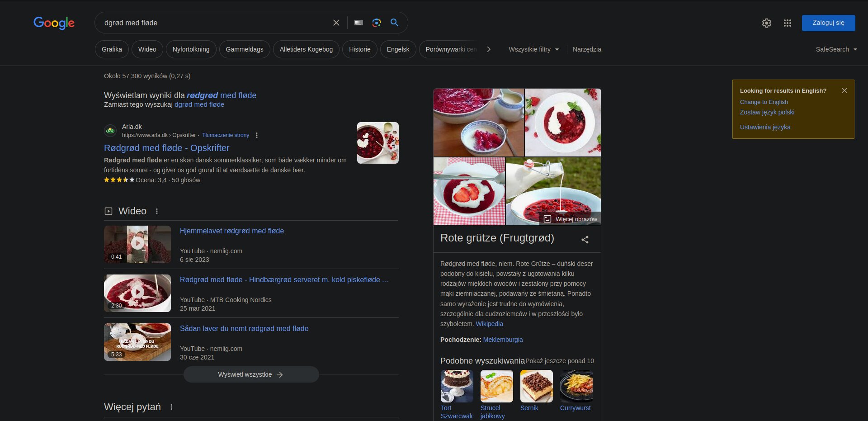Open Arla.dk result thumbnail image
This screenshot has height=421, width=868.
tap(378, 143)
